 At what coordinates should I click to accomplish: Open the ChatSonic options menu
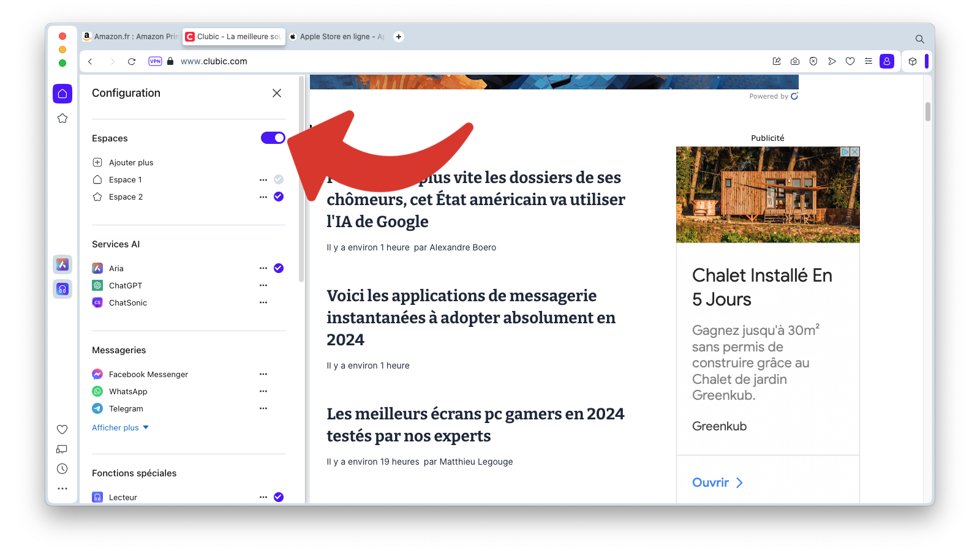(263, 302)
